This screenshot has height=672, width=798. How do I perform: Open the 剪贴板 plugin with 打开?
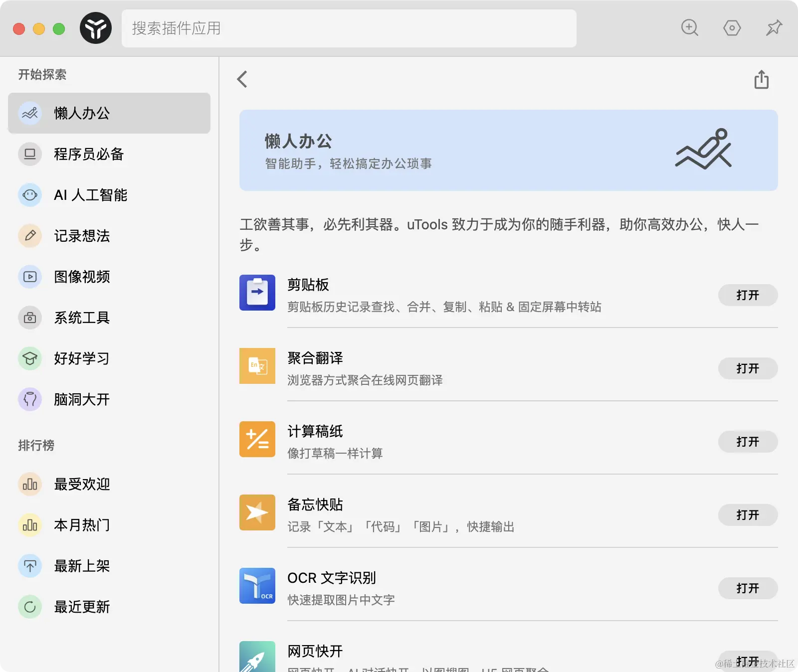pos(748,295)
